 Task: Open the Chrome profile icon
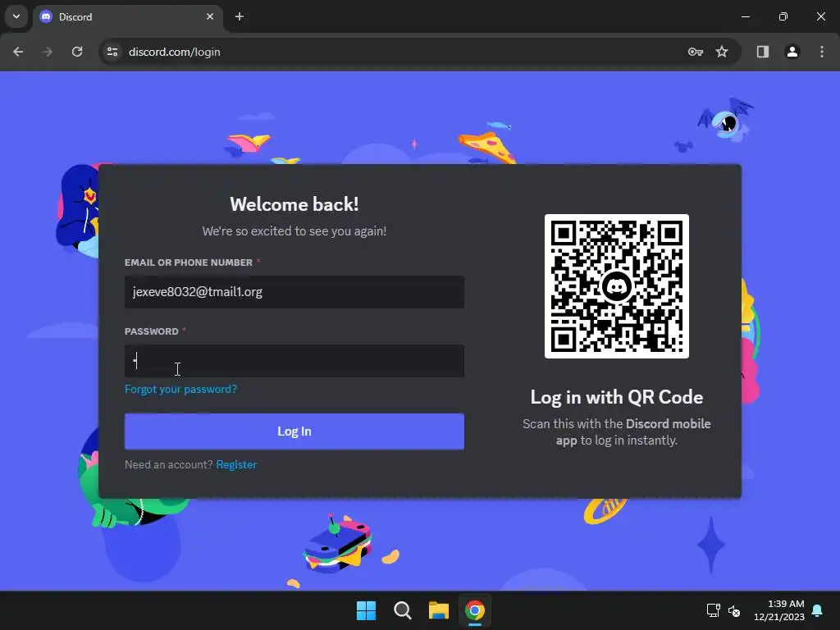point(792,52)
